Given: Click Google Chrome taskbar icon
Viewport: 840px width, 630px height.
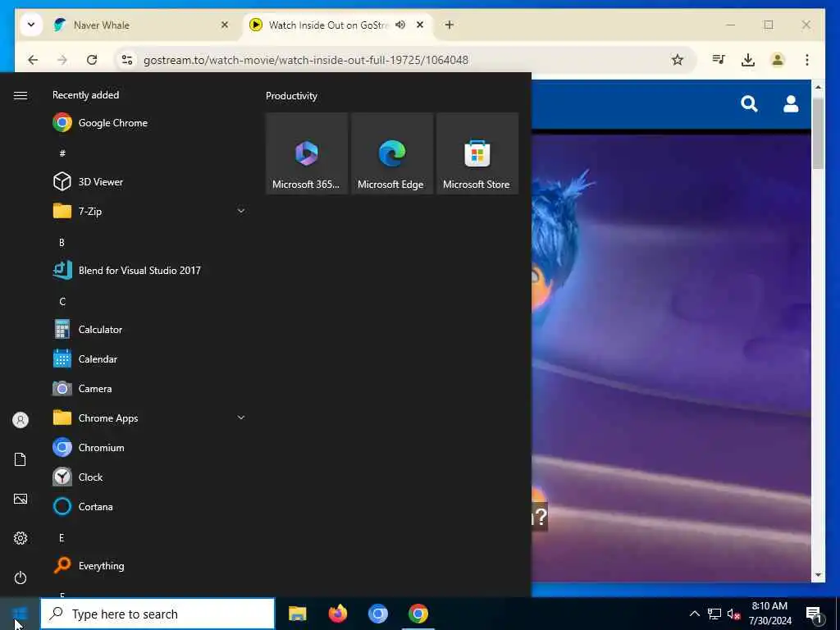Looking at the screenshot, I should (x=418, y=614).
